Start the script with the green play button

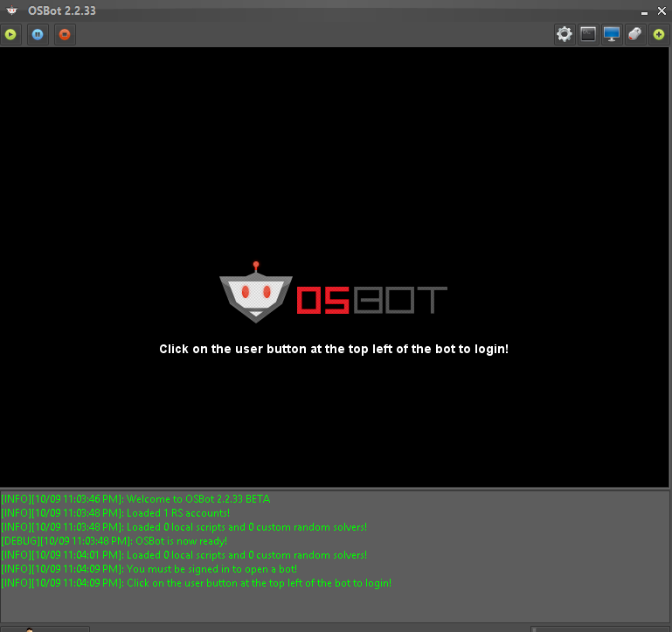click(x=10, y=34)
